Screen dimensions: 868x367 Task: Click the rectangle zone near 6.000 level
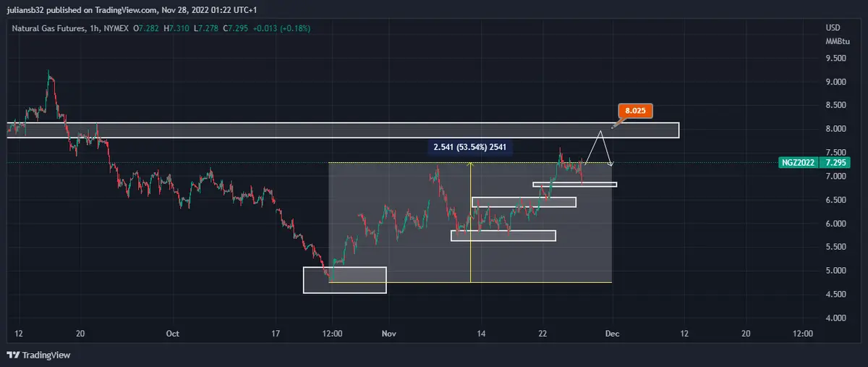(x=503, y=235)
